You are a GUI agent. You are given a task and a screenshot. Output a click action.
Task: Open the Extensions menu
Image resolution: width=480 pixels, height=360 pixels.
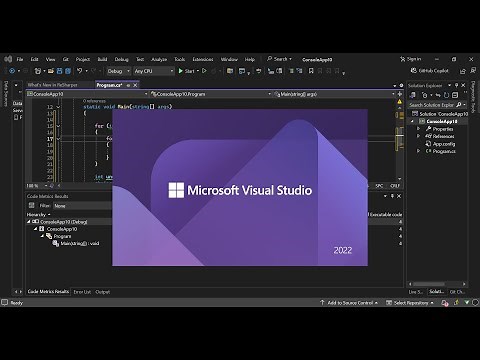(x=203, y=59)
